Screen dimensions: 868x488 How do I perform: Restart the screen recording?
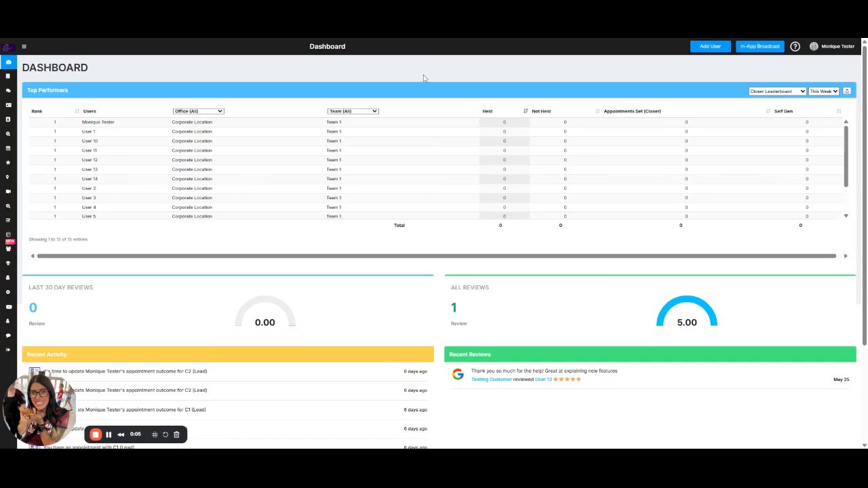coord(165,434)
